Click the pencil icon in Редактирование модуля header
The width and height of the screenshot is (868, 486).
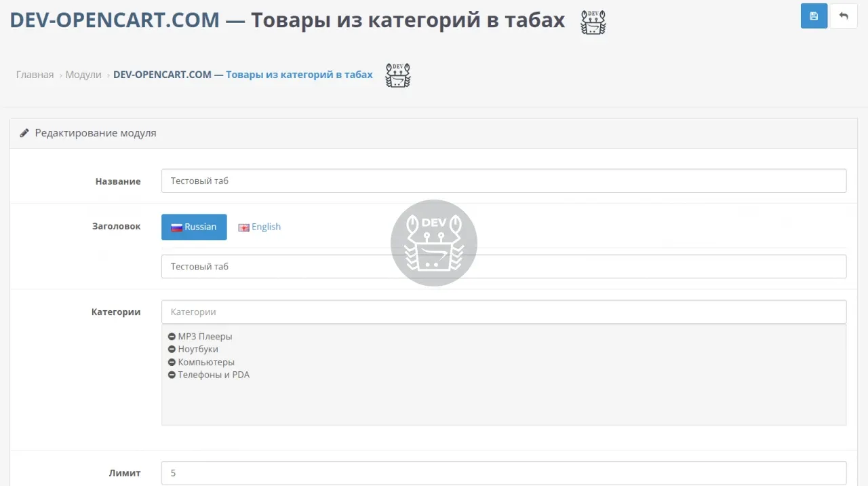(24, 133)
